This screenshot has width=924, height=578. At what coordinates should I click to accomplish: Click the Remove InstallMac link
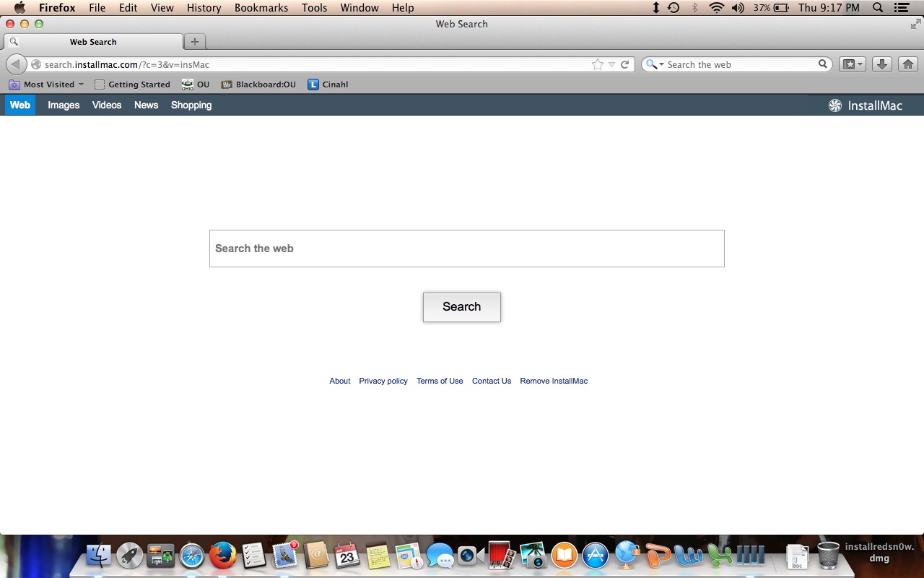[x=554, y=381]
